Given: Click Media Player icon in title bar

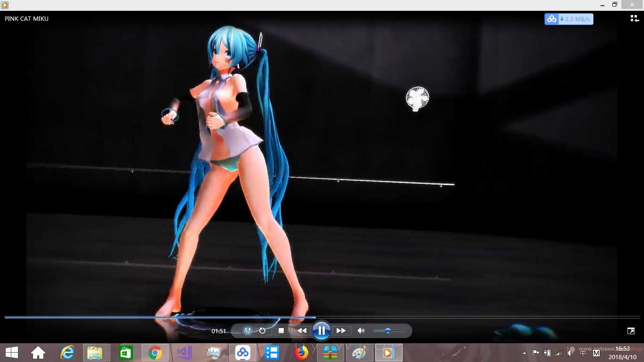Looking at the screenshot, I should click(5, 5).
